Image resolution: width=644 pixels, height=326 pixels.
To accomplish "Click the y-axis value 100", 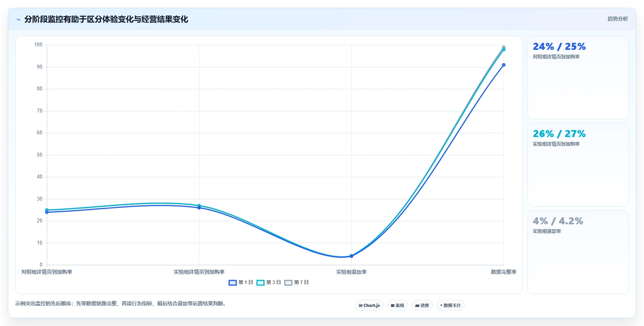I will click(x=38, y=45).
